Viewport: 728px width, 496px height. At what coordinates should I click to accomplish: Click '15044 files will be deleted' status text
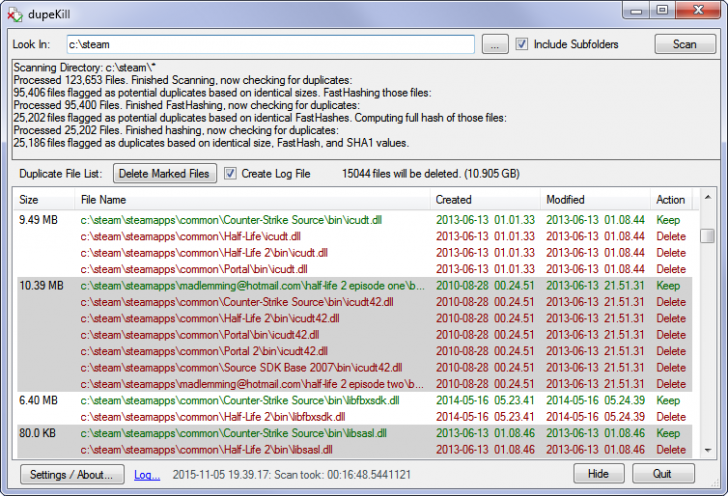pos(431,174)
